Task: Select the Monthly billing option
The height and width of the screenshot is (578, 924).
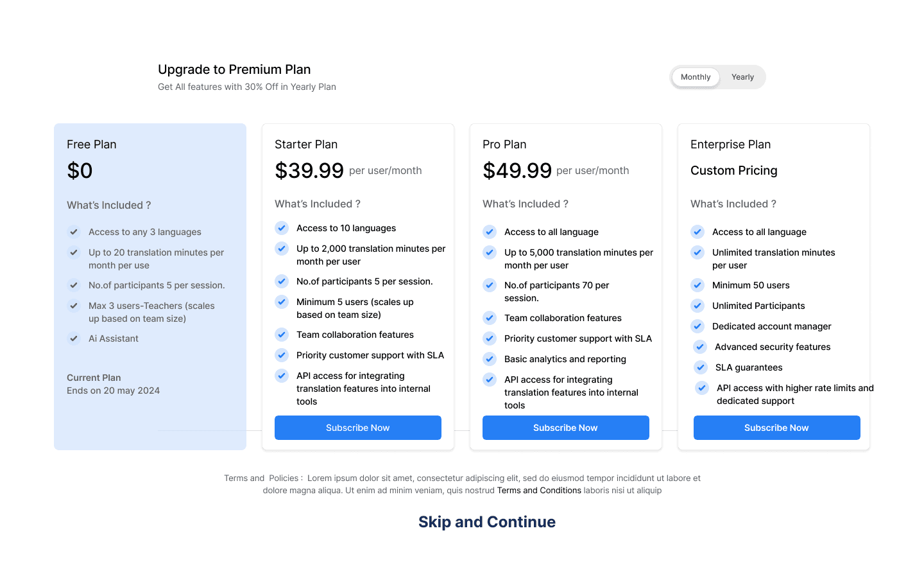Action: click(696, 77)
